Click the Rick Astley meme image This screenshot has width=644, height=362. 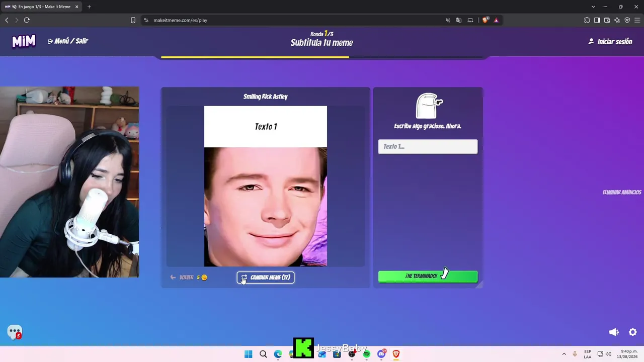[x=266, y=207]
